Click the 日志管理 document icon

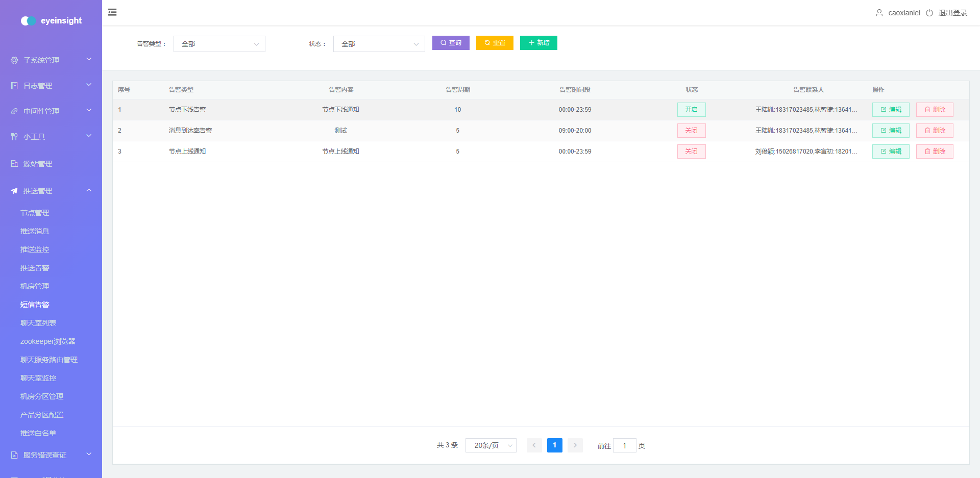tap(14, 86)
